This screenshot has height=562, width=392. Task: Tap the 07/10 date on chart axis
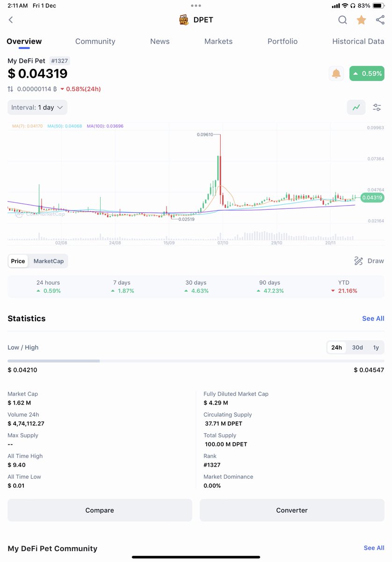(x=223, y=243)
